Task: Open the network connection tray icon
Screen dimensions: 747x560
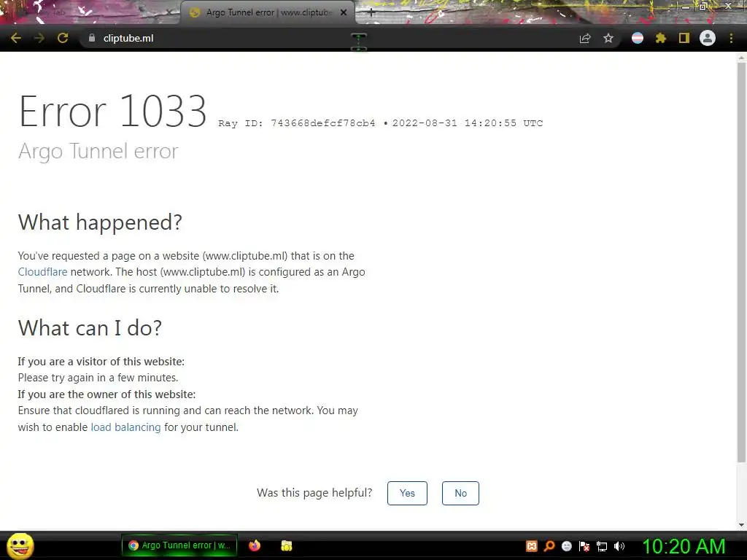Action: tap(602, 547)
